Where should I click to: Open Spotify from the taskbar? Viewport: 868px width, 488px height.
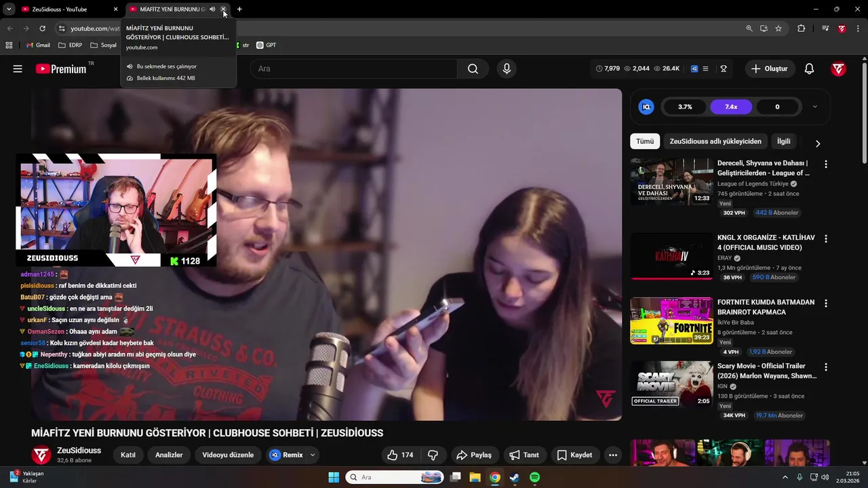[x=534, y=477]
